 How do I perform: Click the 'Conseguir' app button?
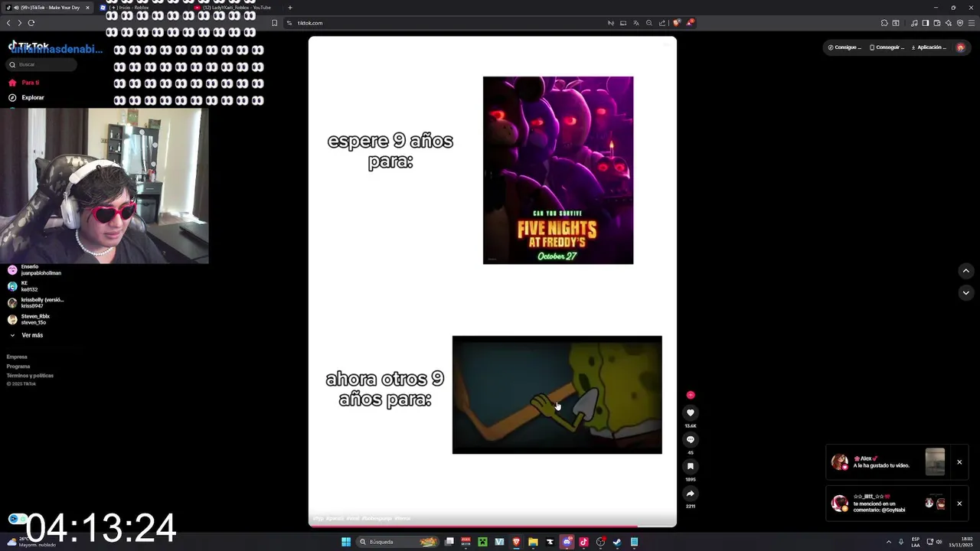887,47
